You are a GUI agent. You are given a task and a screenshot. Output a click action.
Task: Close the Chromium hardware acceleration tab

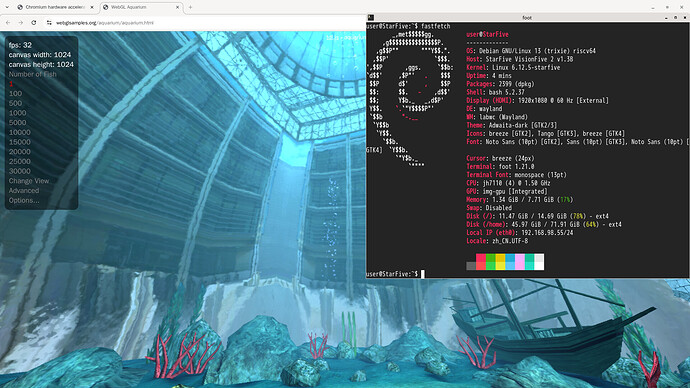click(x=92, y=7)
